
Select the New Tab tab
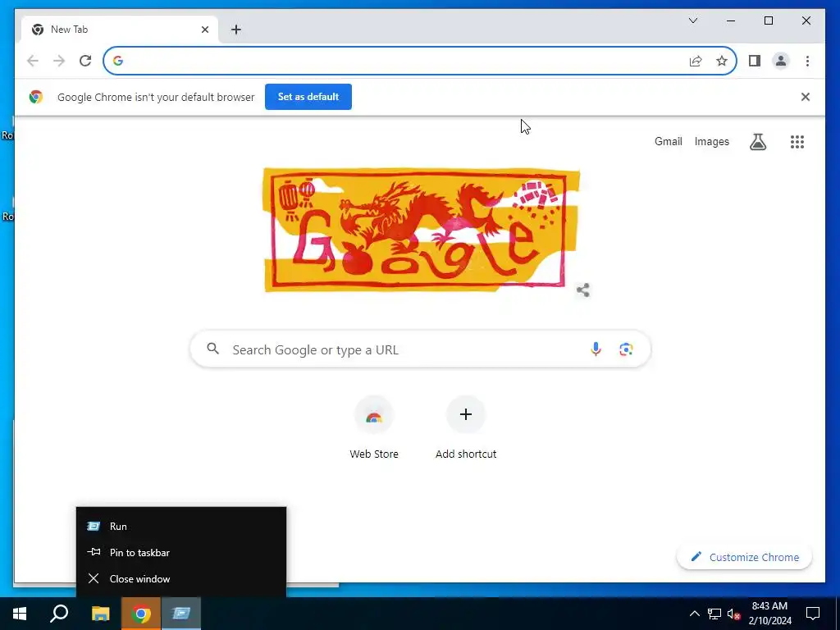120,30
